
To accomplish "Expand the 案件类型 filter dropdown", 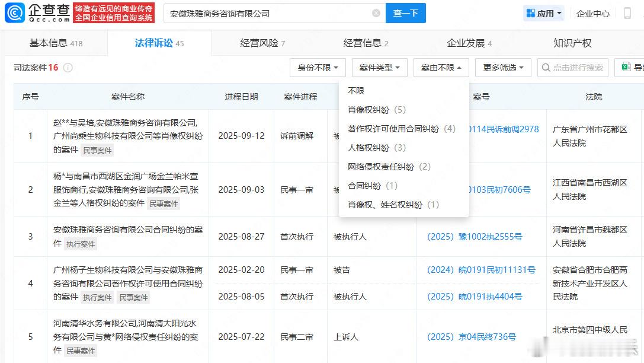I will (380, 68).
